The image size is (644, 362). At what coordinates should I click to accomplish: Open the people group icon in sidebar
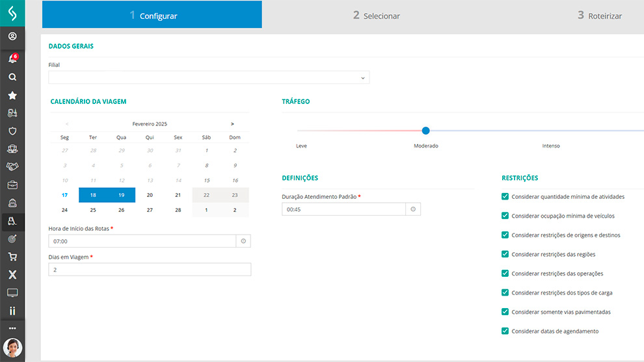[x=12, y=149]
